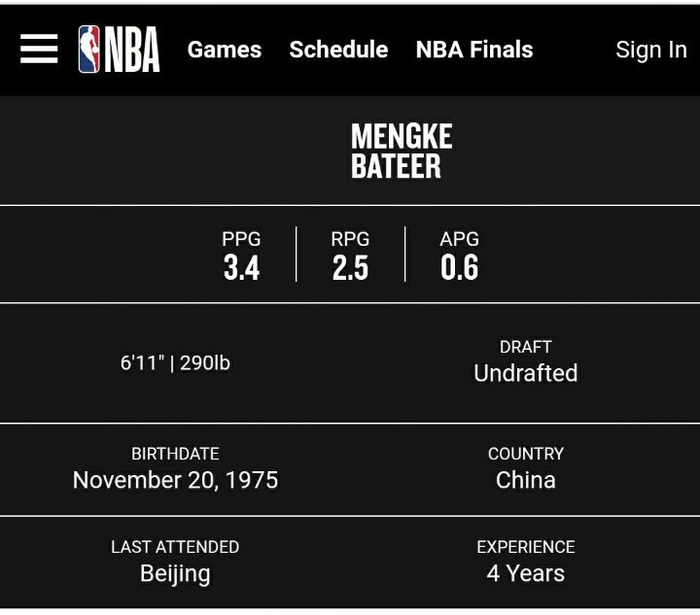
Task: Click the Birthdate label
Action: point(175,454)
